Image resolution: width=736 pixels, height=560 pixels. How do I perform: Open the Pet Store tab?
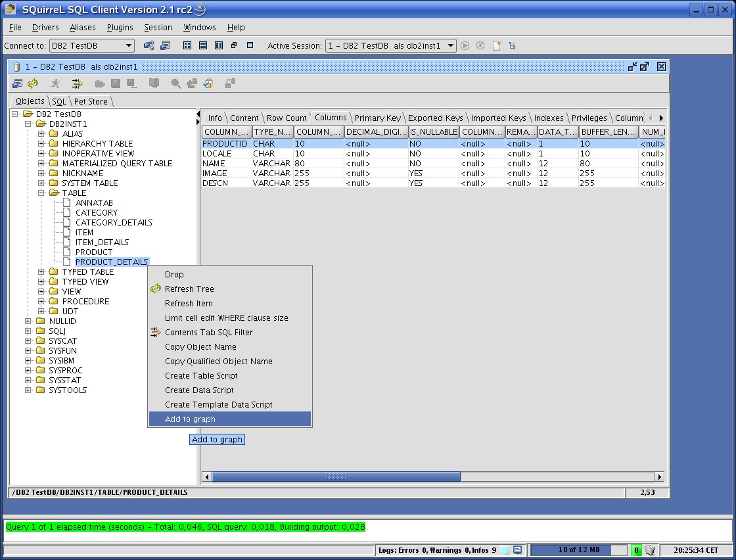tap(91, 102)
